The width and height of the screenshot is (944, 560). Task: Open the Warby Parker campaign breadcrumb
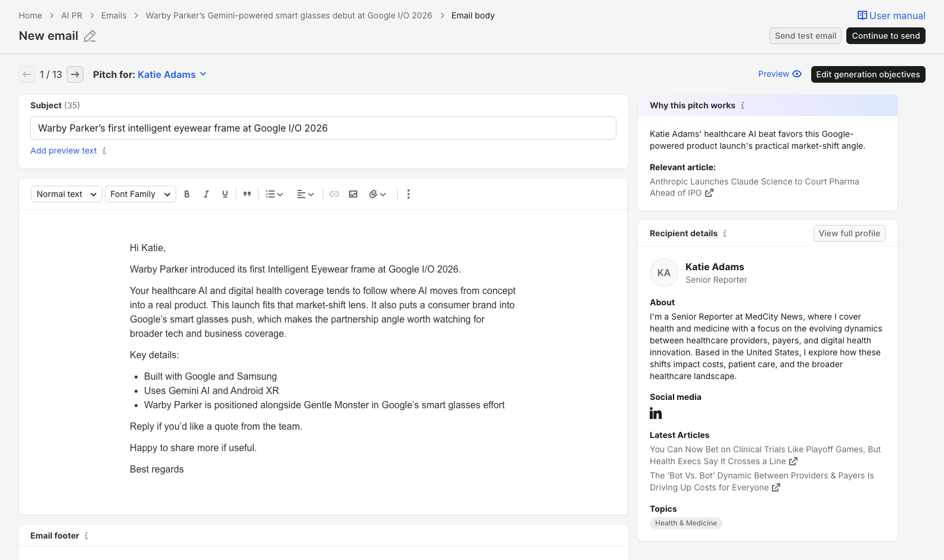(289, 15)
